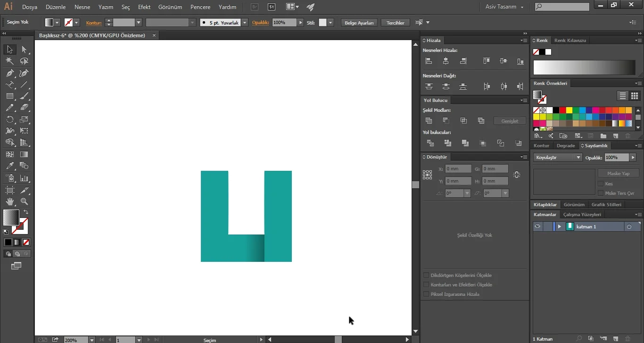The height and width of the screenshot is (343, 644).
Task: Switch to the Degrade tab
Action: 566,146
